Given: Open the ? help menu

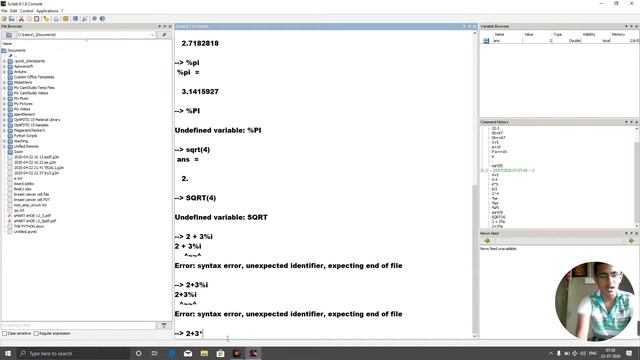Looking at the screenshot, I should (x=62, y=11).
